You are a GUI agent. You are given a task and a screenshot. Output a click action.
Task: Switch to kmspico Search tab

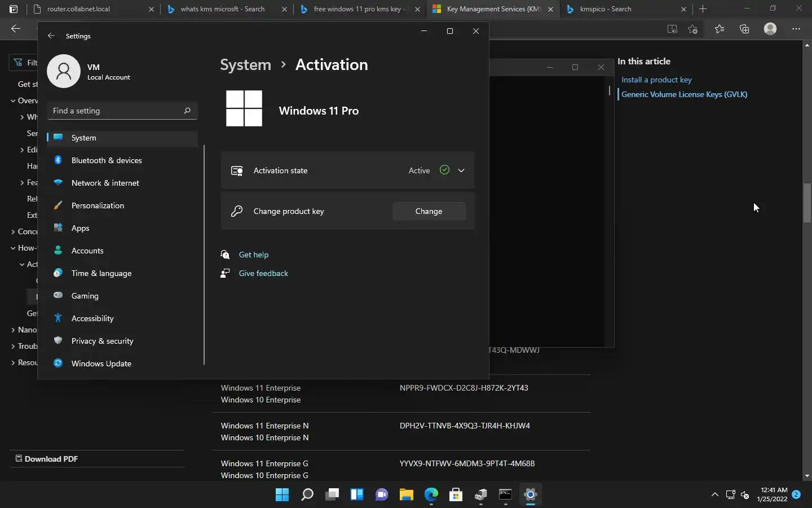(625, 9)
